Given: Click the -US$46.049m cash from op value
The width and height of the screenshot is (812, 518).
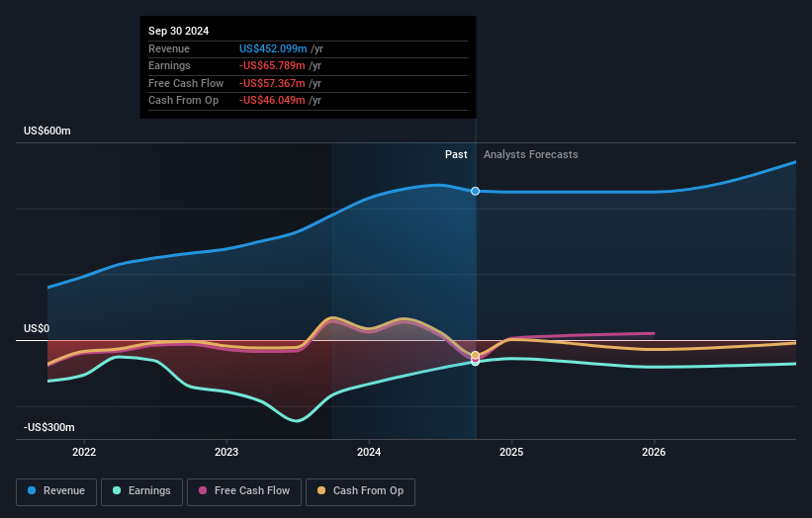Looking at the screenshot, I should click(x=272, y=101).
